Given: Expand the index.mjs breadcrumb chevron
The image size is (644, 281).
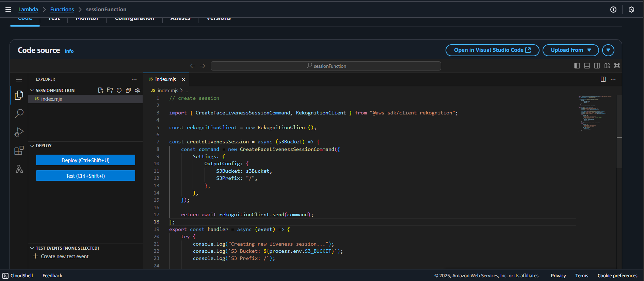Looking at the screenshot, I should pyautogui.click(x=181, y=91).
